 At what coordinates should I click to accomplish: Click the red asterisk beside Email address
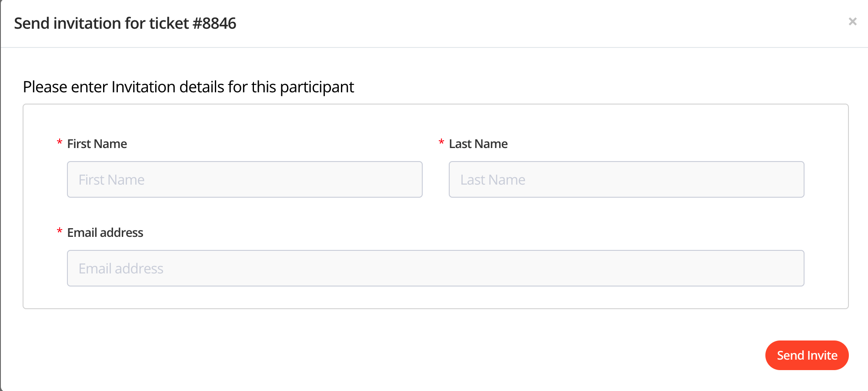point(60,232)
